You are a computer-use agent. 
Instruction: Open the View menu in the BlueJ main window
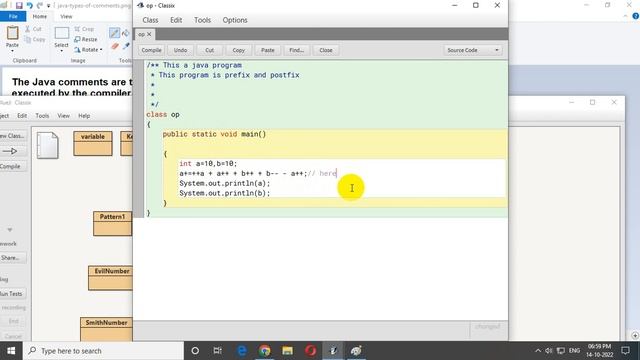tap(63, 116)
